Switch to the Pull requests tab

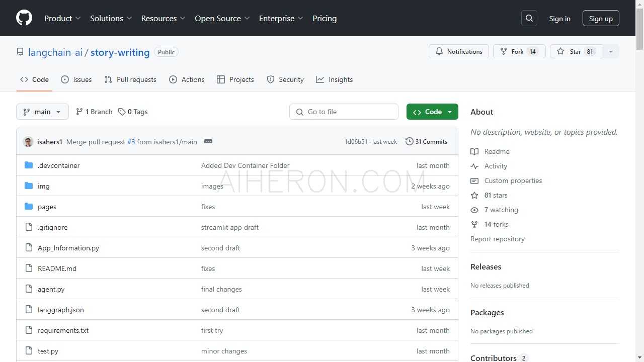[130, 79]
